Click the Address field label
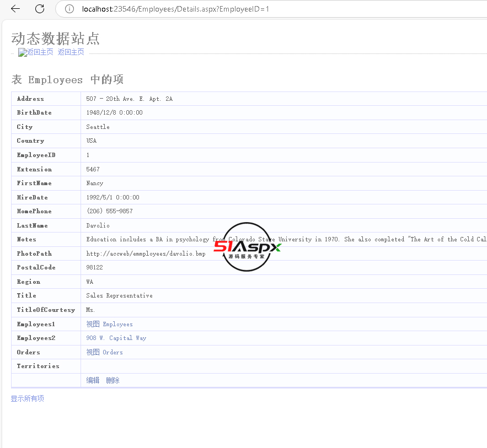Viewport: 487px width, 448px height. [x=30, y=99]
